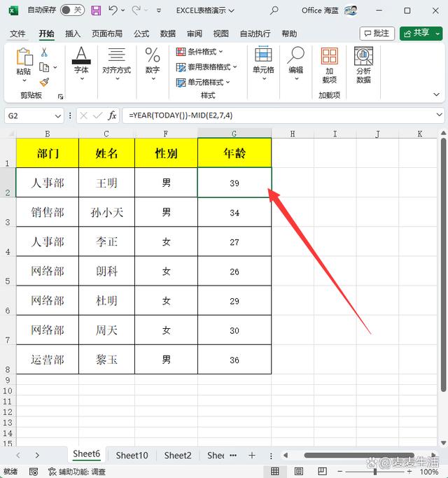Image resolution: width=448 pixels, height=478 pixels.
Task: Select the header cell 性别
Action: (x=166, y=153)
